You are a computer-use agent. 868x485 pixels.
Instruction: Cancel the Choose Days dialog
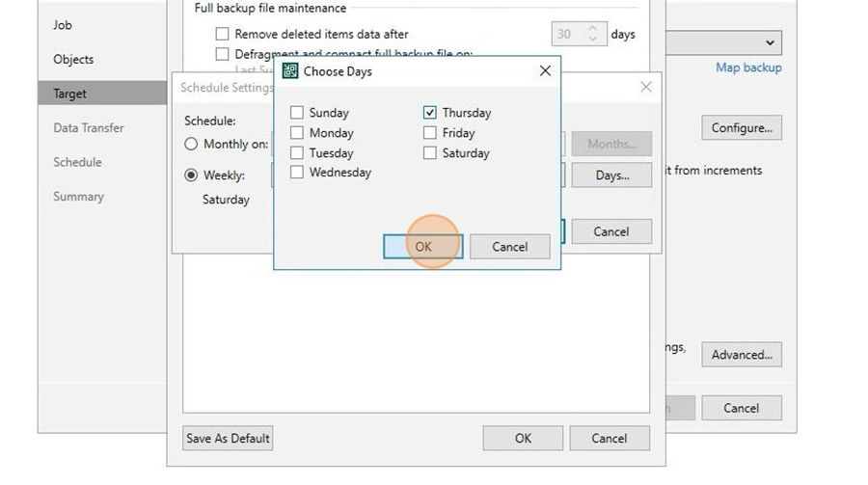[510, 247]
